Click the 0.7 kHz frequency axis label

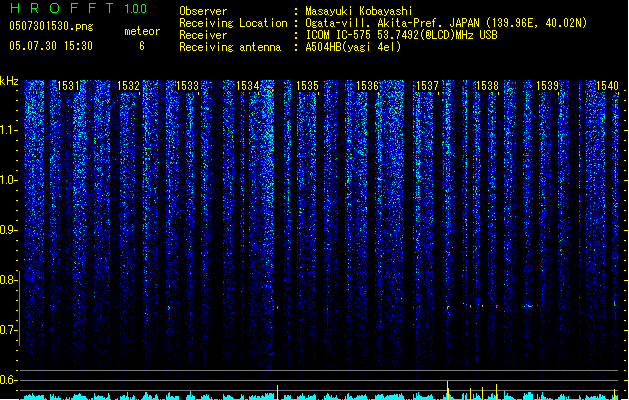8,330
